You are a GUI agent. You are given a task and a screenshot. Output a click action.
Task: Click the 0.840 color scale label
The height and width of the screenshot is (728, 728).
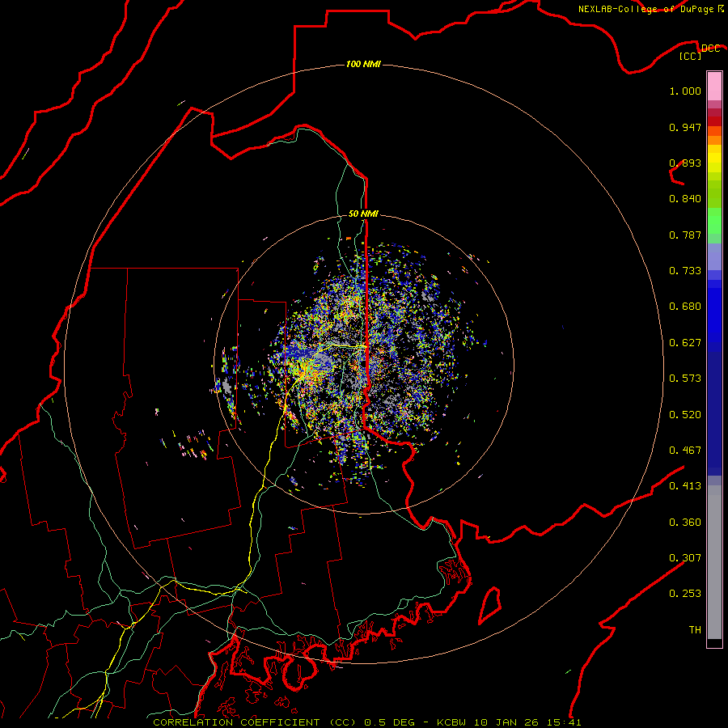[685, 199]
